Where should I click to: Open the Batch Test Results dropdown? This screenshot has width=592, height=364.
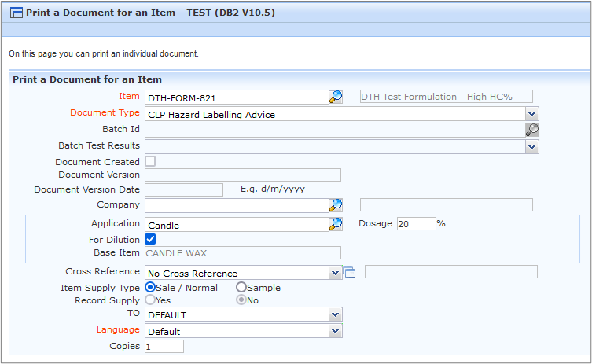click(532, 147)
